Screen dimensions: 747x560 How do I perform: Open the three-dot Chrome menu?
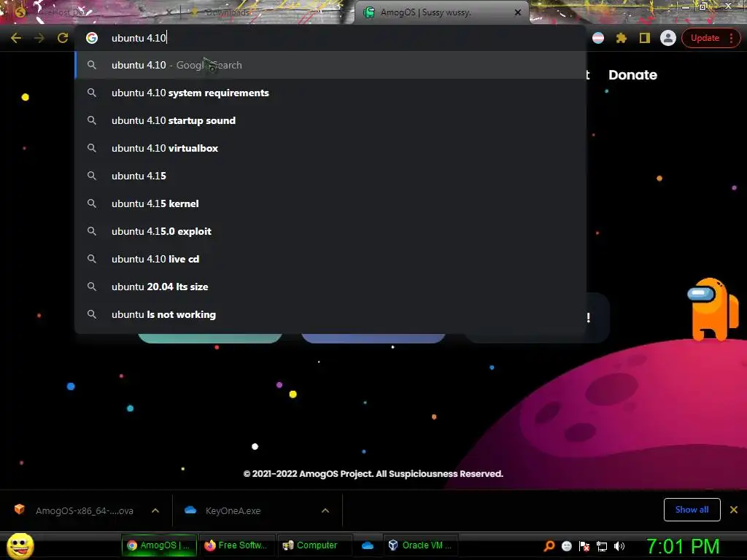(731, 38)
